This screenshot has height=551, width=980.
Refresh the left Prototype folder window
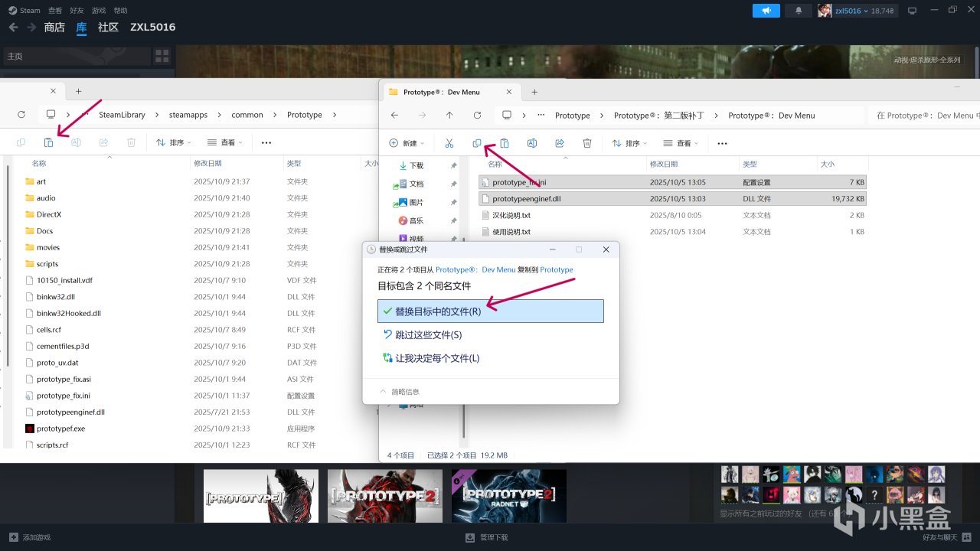coord(21,115)
